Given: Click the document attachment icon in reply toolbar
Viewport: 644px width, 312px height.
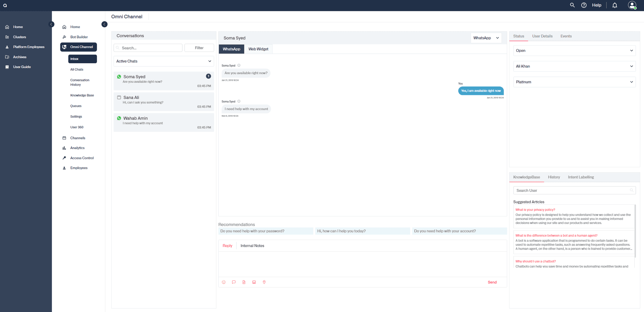Looking at the screenshot, I should point(244,282).
